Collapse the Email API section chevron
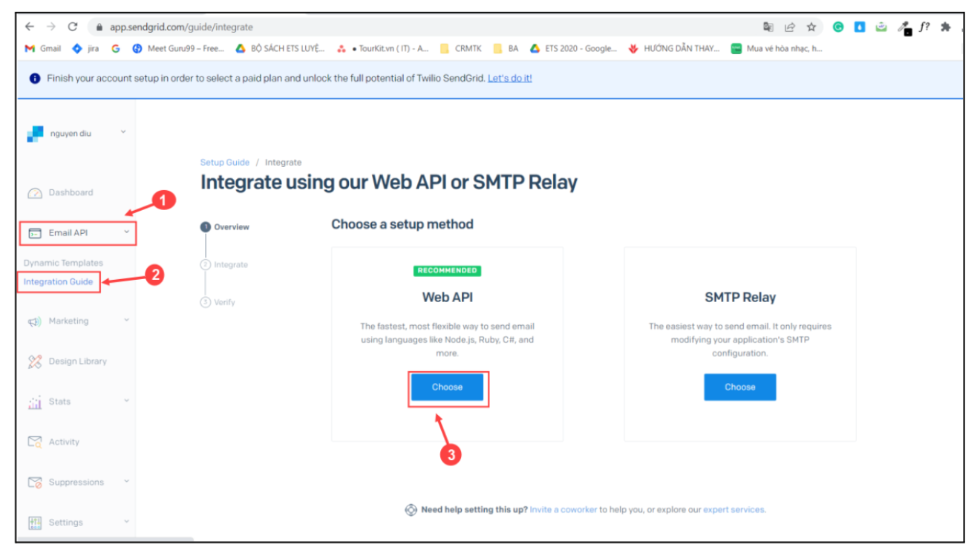This screenshot has width=980, height=556. click(126, 232)
